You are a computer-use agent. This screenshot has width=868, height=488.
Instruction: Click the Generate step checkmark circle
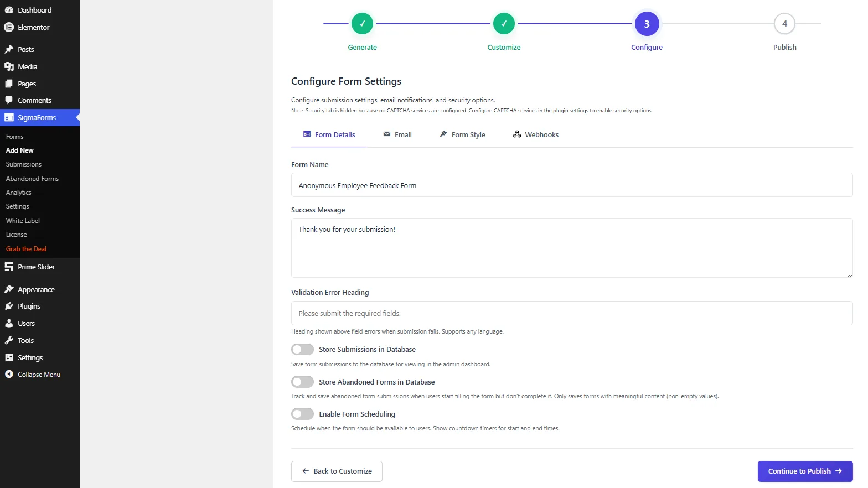tap(362, 24)
